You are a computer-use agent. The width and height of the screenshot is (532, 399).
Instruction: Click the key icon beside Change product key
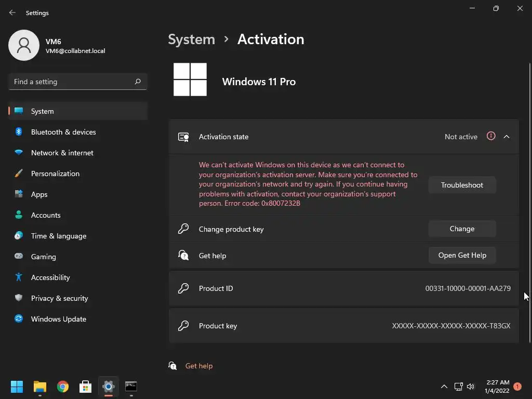[183, 229]
